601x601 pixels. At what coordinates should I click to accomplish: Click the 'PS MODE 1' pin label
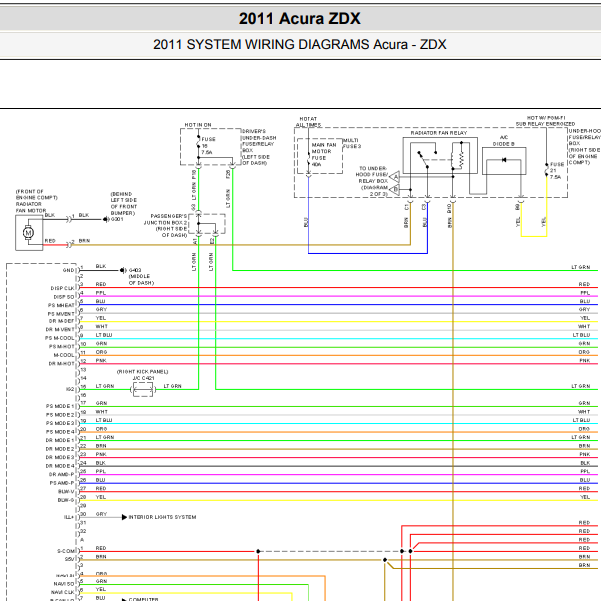pos(60,406)
